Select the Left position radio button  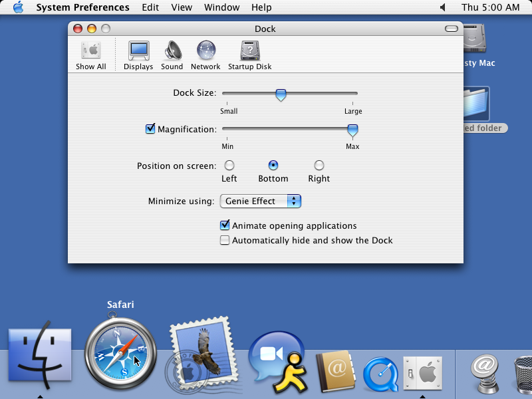(229, 165)
